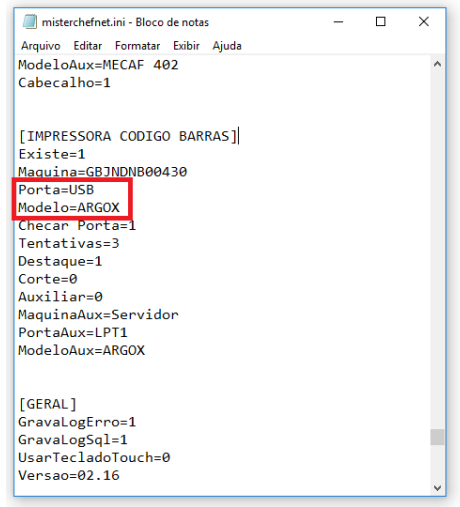Click the vertical scrollbar thumb
The width and height of the screenshot is (460, 507).
pyautogui.click(x=437, y=437)
